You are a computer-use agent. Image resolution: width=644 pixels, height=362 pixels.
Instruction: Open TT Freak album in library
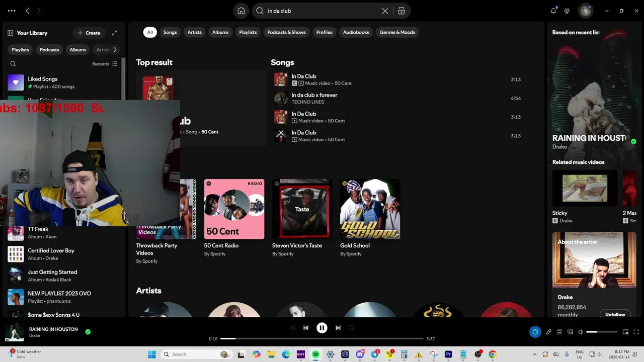(63, 233)
